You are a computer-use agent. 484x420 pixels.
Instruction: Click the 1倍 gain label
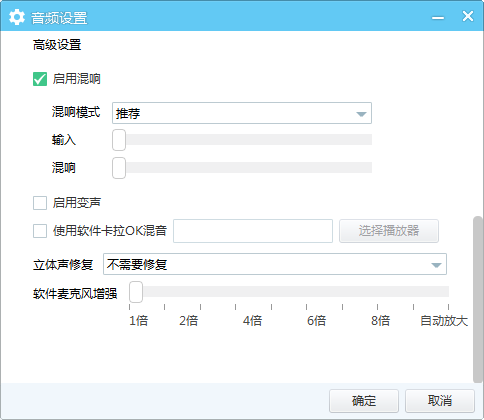click(138, 321)
